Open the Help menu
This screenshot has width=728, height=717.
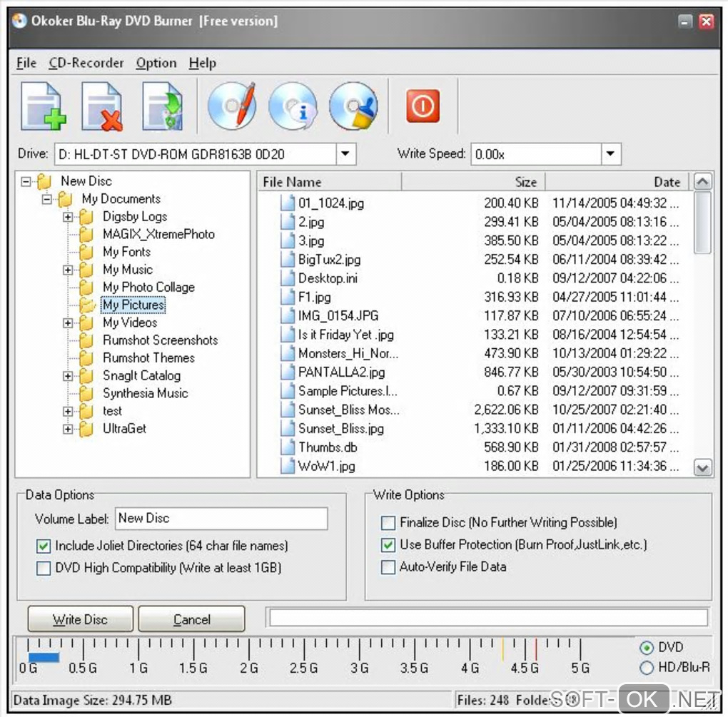203,63
